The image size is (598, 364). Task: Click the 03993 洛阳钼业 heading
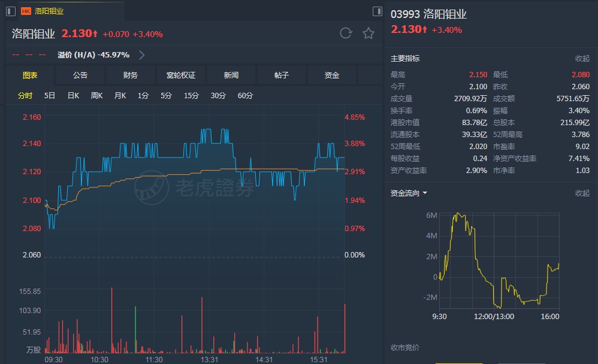click(428, 14)
